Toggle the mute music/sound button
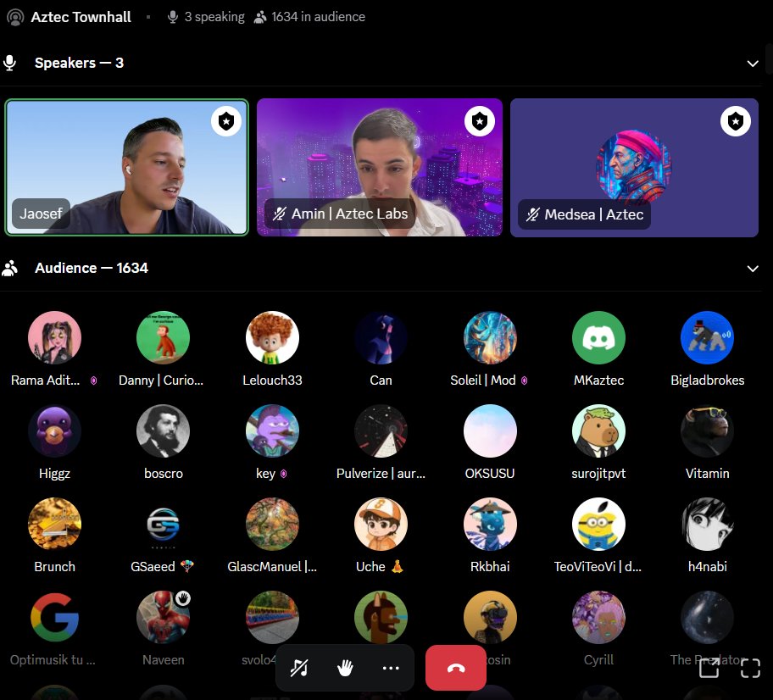This screenshot has width=773, height=700. click(x=299, y=668)
